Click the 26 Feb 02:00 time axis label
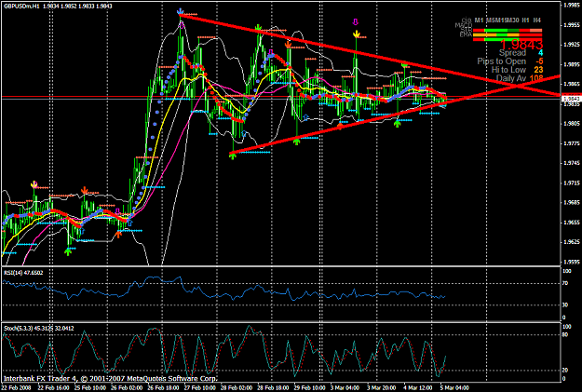582x392 pixels. point(127,387)
